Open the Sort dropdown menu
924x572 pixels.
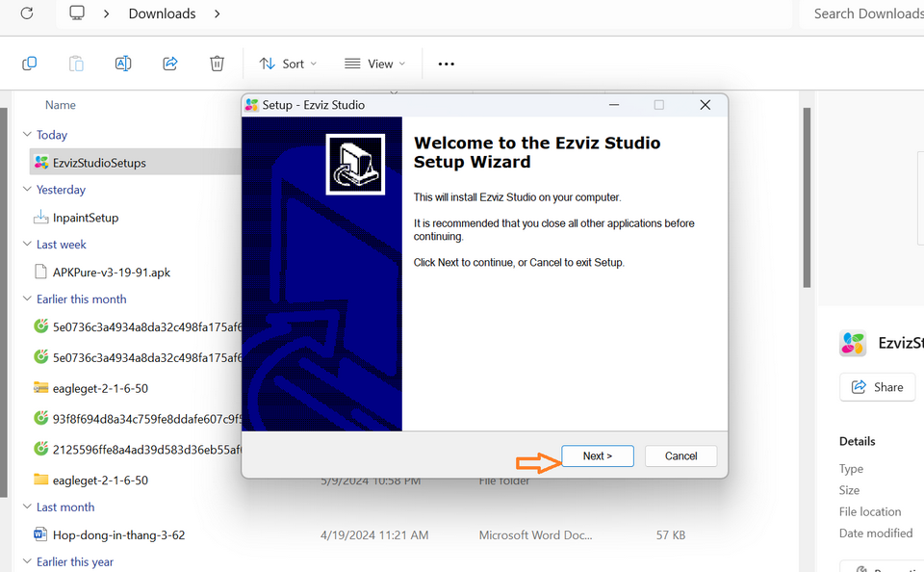pyautogui.click(x=288, y=64)
